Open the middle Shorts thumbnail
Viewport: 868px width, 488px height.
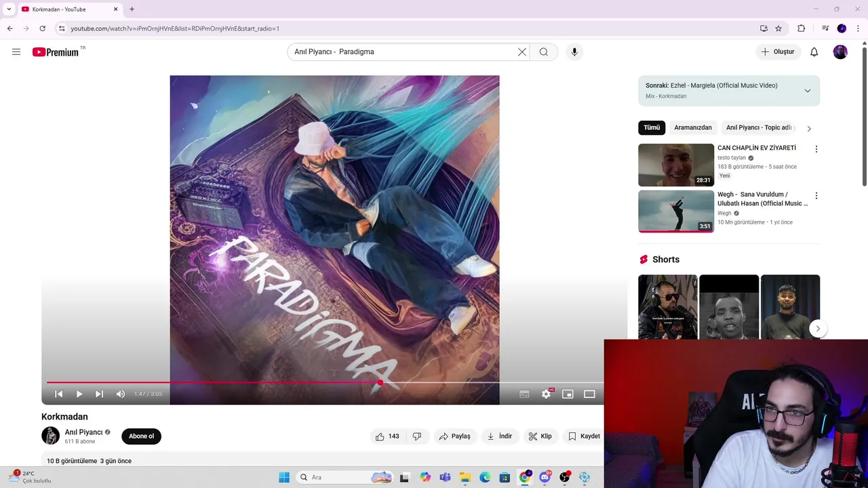tap(729, 307)
